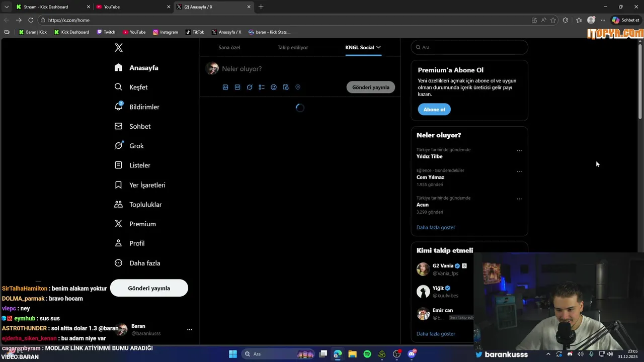Click Abone ol premium button
The height and width of the screenshot is (362, 644).
pos(434,109)
